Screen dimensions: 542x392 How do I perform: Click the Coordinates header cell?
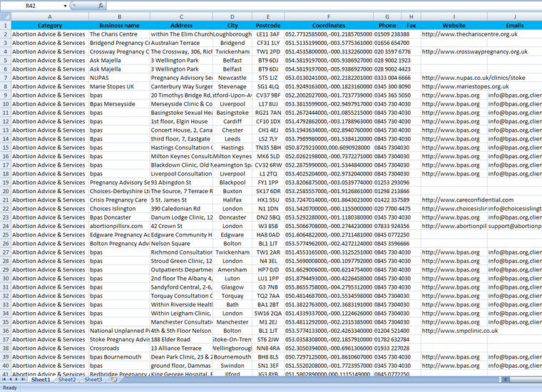point(329,25)
